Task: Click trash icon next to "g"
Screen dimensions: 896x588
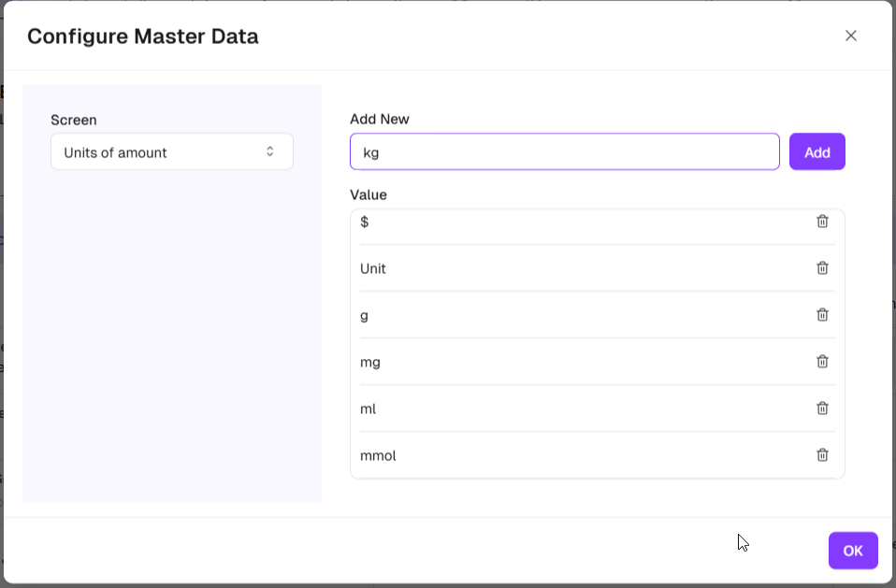Action: [x=822, y=315]
